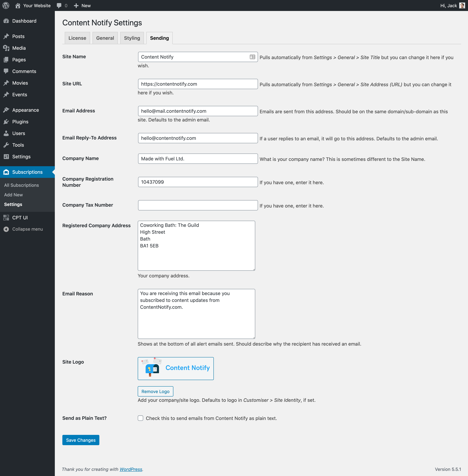This screenshot has height=476, width=468.
Task: Select the Dashboard icon in sidebar
Action: pos(6,21)
